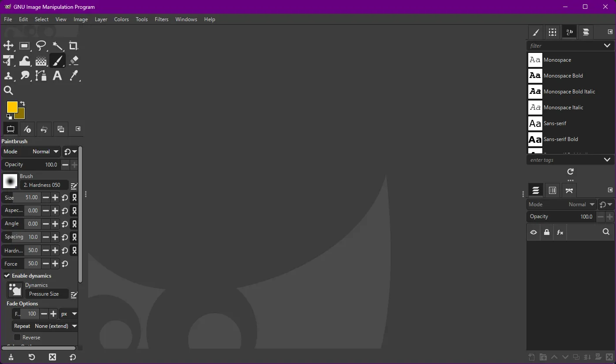Toggle Enable dynamics checkbox

7,276
